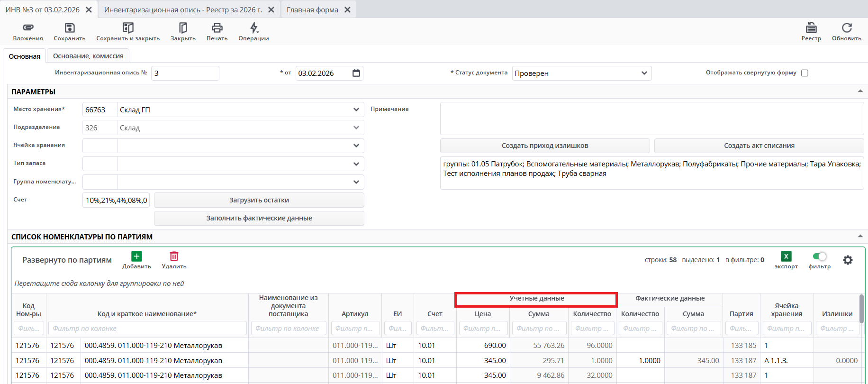Click the Обновить refresh icon

coord(847,28)
